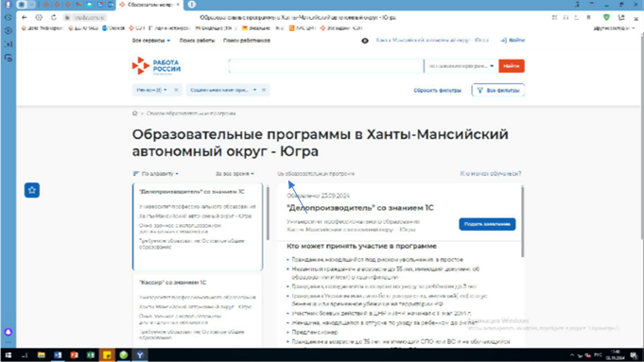This screenshot has width=644, height=362.
Task: Expand the Все сервисы dropdown
Action: click(151, 41)
